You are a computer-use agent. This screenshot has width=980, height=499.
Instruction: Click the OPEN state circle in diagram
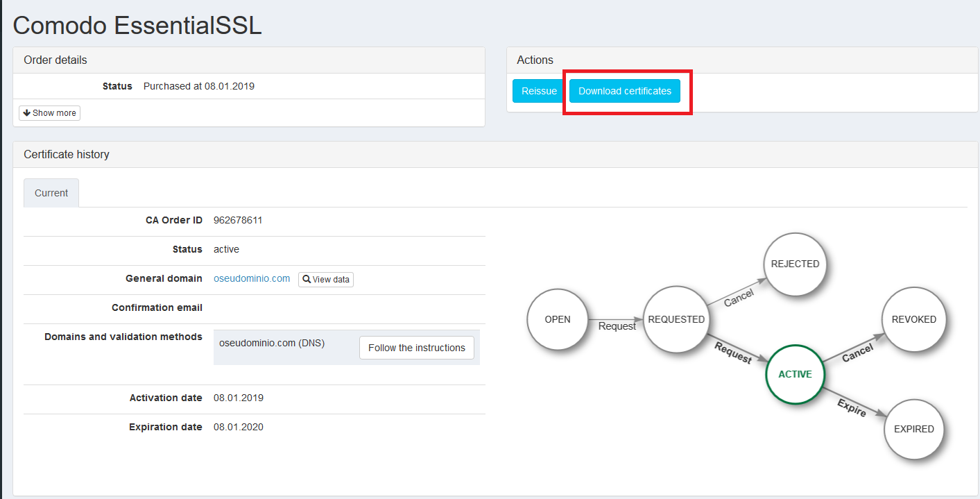coord(557,320)
